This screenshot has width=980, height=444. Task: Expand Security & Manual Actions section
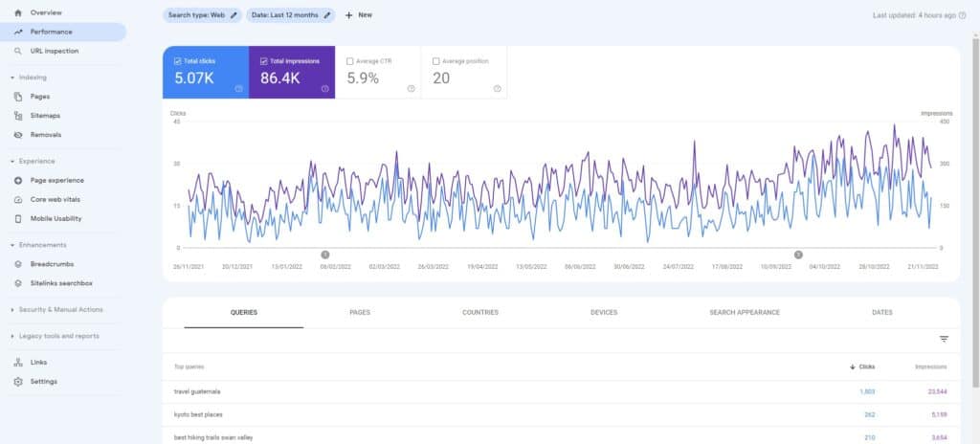click(x=56, y=309)
